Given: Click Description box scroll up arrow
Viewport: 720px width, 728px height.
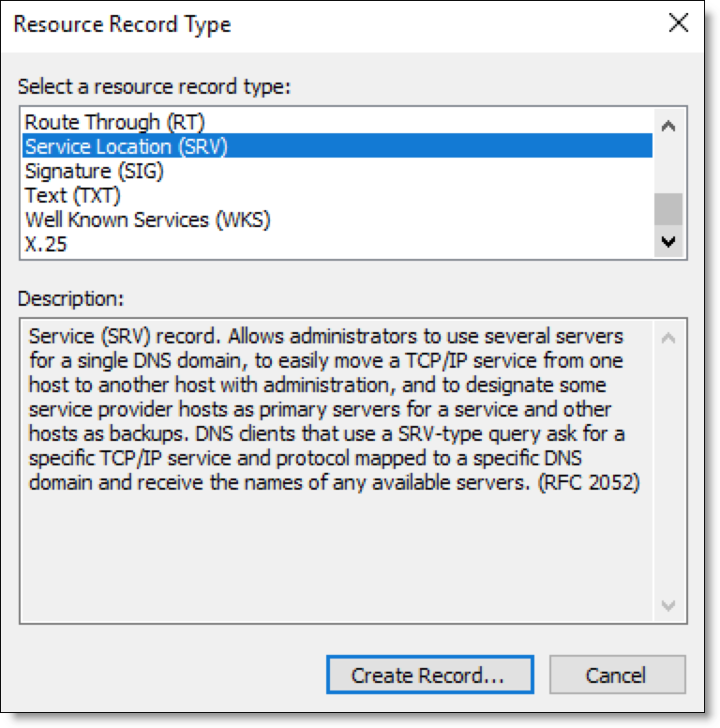Looking at the screenshot, I should 668,338.
